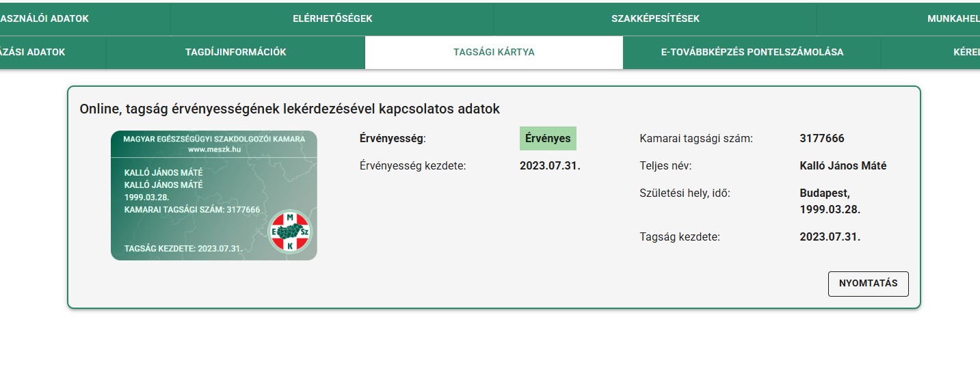Select the Tagsági kártya tab
The image size is (980, 378).
[x=494, y=52]
